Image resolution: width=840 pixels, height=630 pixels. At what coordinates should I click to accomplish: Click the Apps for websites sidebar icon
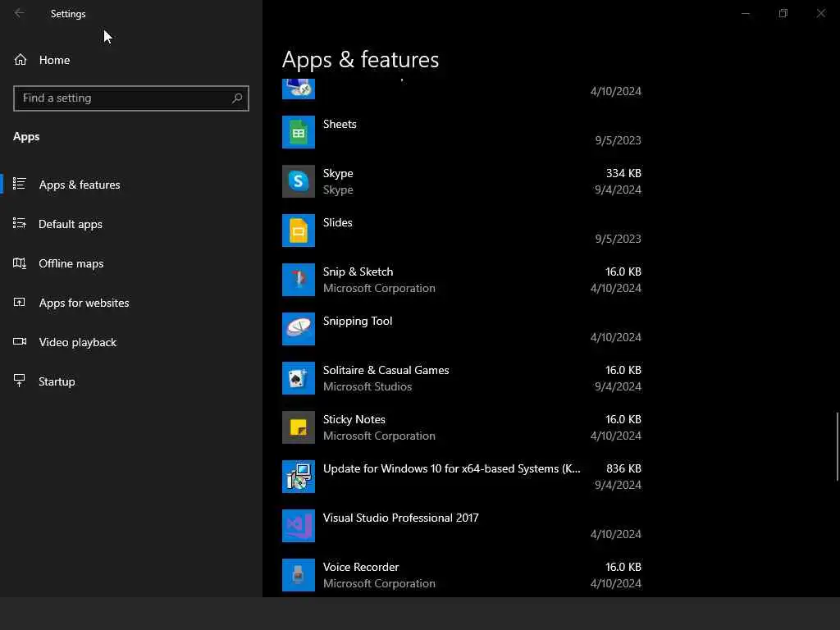[x=20, y=303]
